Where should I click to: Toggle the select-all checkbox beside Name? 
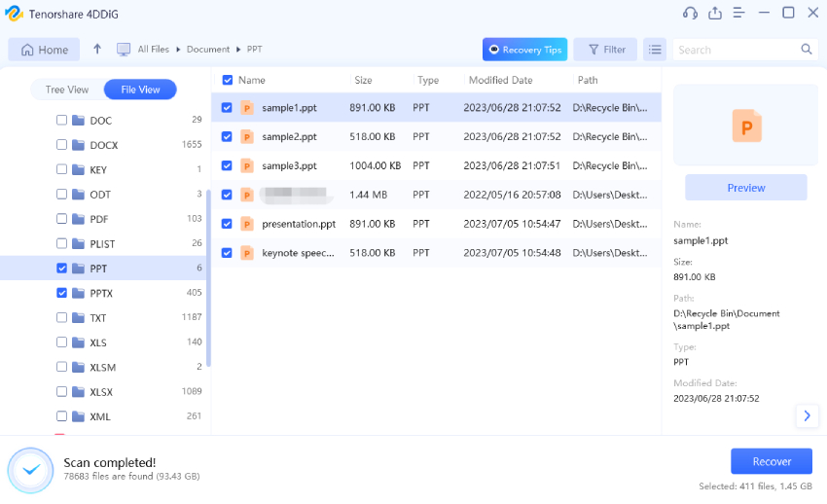pos(228,80)
